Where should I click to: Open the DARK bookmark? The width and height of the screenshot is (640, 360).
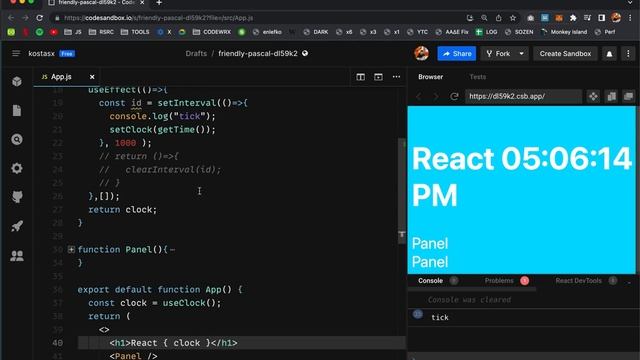[x=316, y=32]
